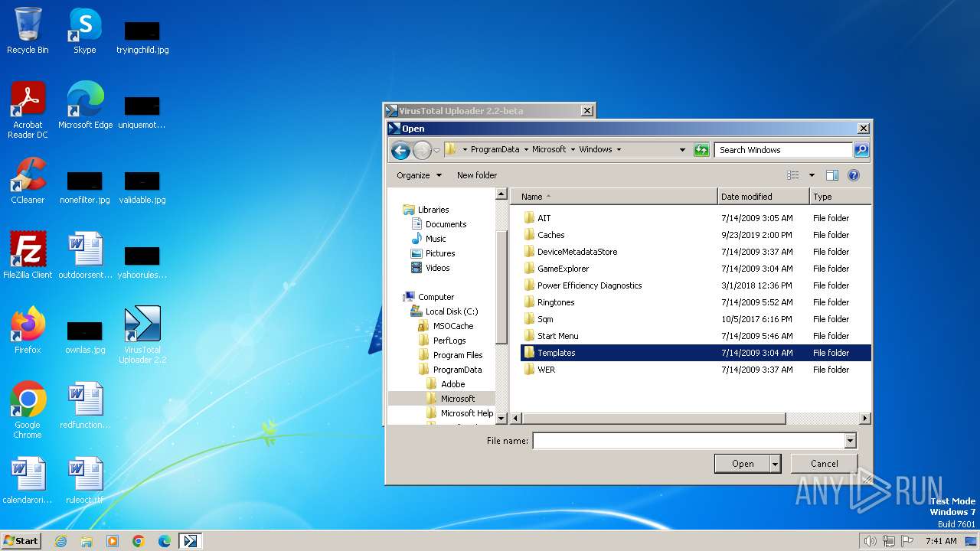Select Libraries in navigation tree
Image resolution: width=980 pixels, height=551 pixels.
coord(433,210)
